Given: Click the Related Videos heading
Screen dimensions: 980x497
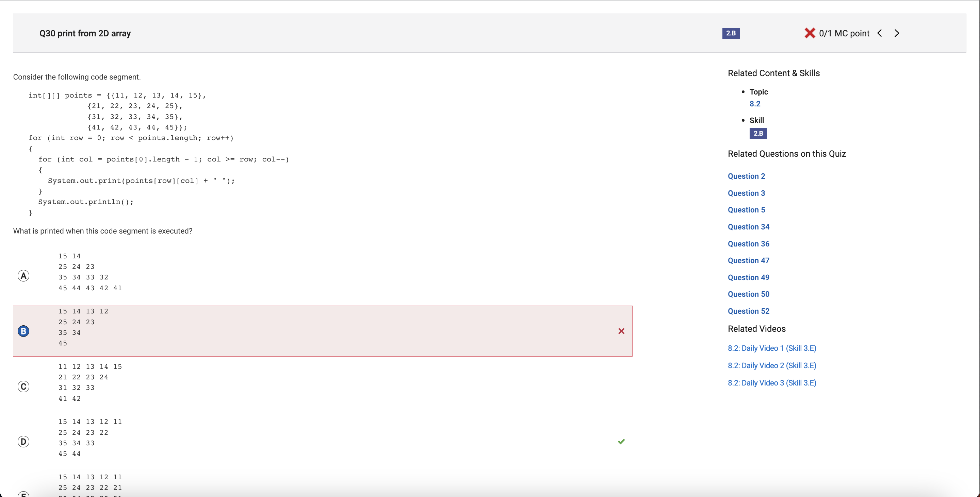Looking at the screenshot, I should [756, 329].
